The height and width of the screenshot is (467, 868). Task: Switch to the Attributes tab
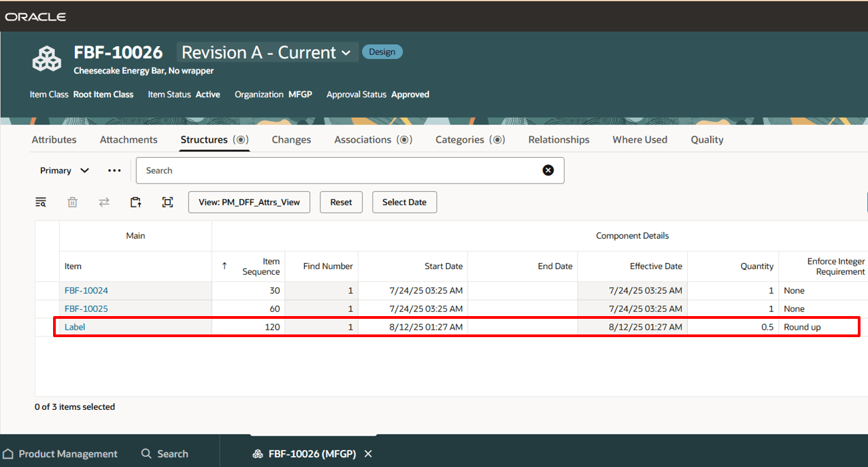pos(54,139)
